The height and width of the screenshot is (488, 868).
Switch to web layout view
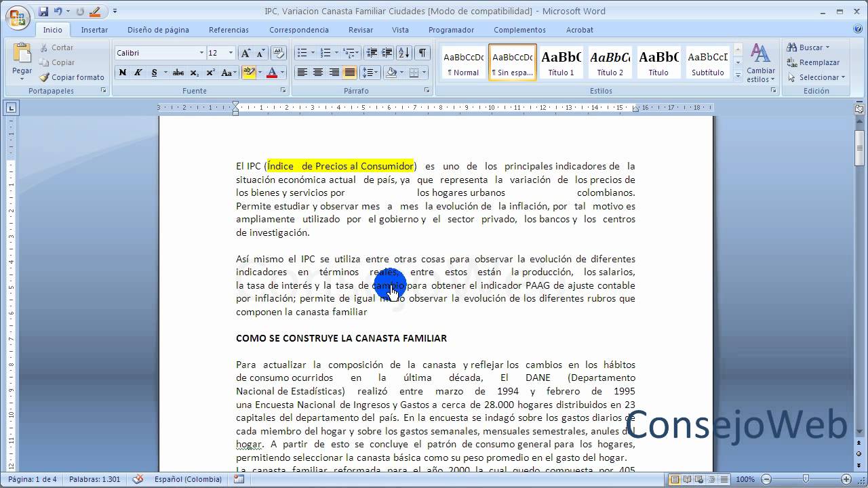click(x=698, y=480)
